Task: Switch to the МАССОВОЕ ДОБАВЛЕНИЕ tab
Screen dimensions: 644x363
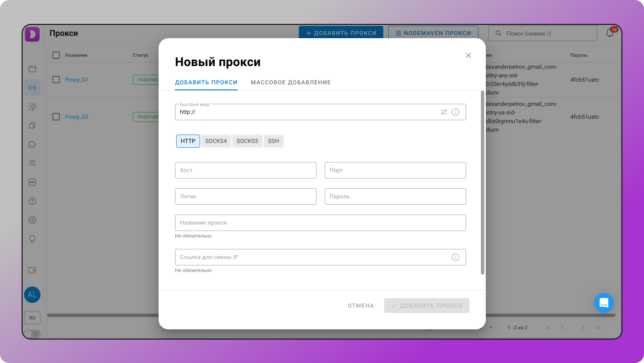Action: 290,82
